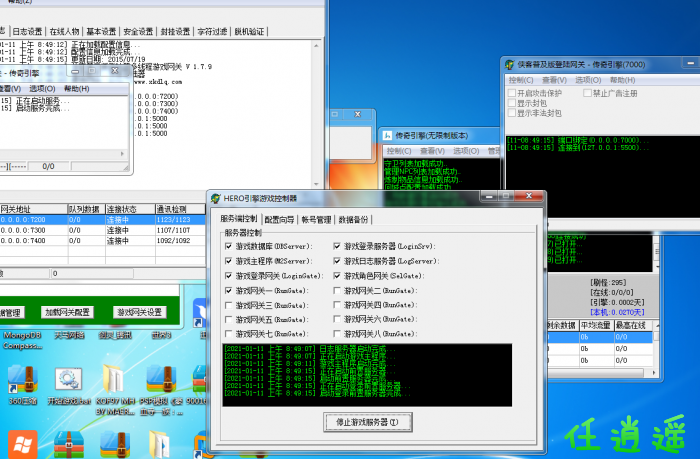
Task: Enable 开启攻击保护 in login gateway window
Action: [512, 93]
